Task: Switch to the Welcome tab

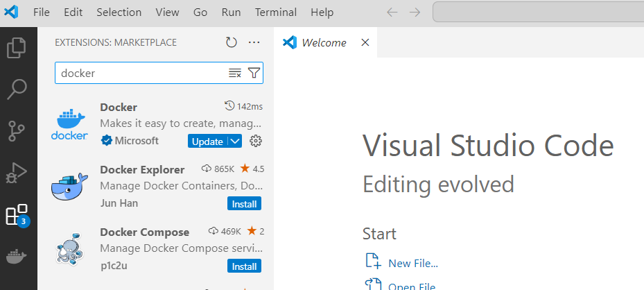Action: point(324,42)
